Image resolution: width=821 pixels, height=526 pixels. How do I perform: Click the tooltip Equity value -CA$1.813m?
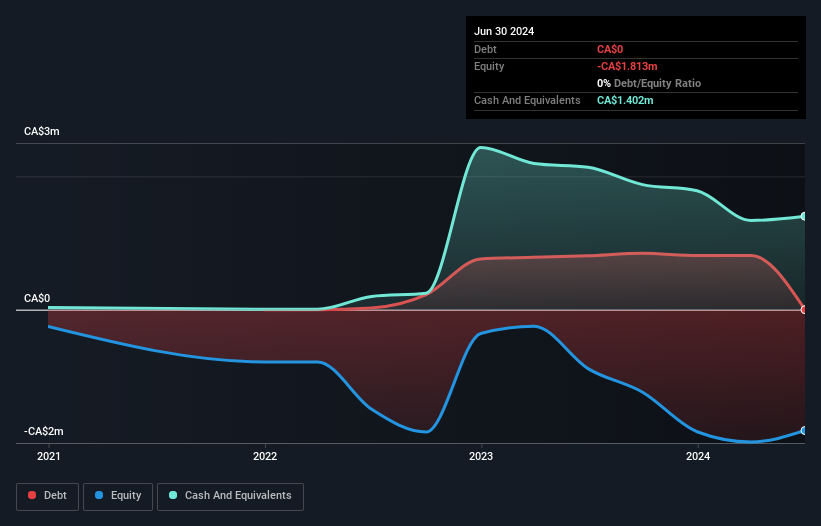pyautogui.click(x=627, y=66)
